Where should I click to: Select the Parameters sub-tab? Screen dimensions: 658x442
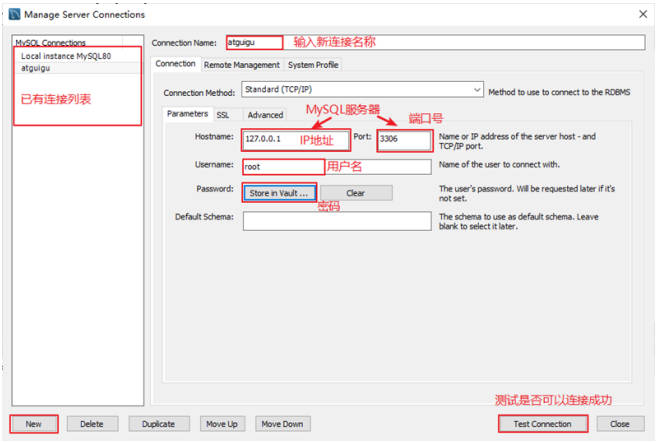pyautogui.click(x=187, y=114)
